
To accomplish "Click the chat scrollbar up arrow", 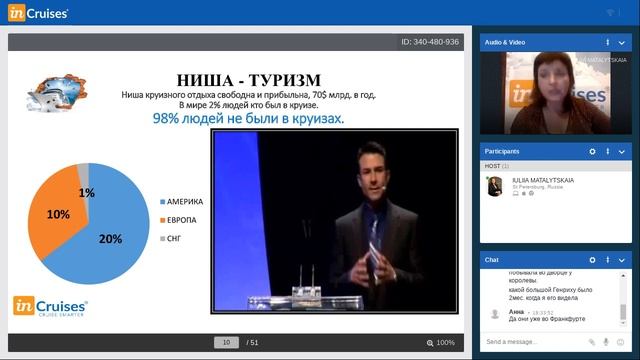I will pos(623,276).
